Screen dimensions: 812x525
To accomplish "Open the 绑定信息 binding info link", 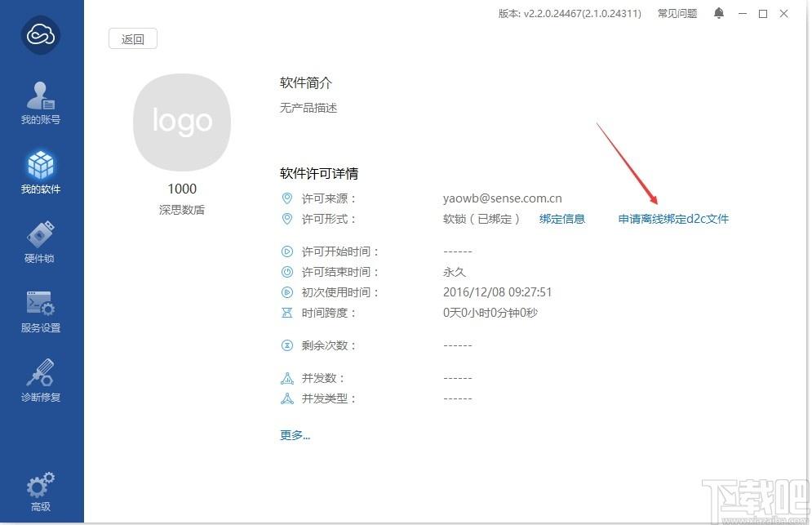I will click(x=562, y=219).
